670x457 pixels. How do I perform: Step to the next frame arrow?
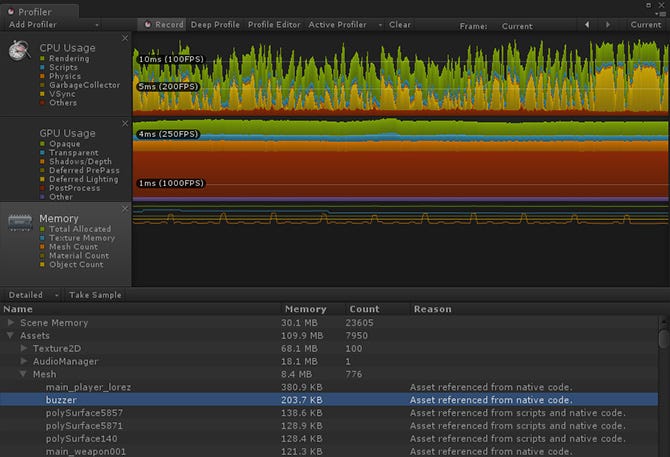click(608, 25)
